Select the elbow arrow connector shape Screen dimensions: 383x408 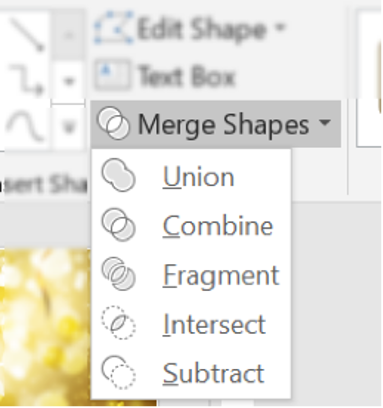[27, 80]
